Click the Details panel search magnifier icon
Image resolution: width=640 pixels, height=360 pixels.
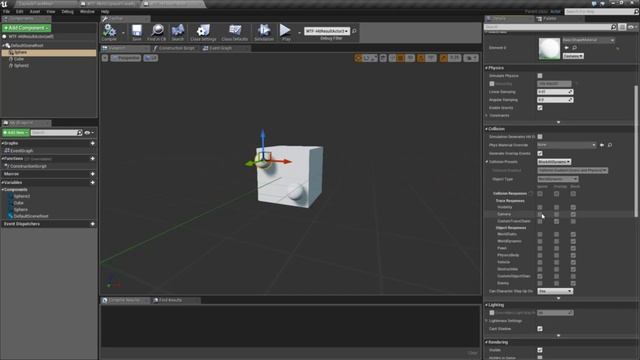pyautogui.click(x=613, y=27)
